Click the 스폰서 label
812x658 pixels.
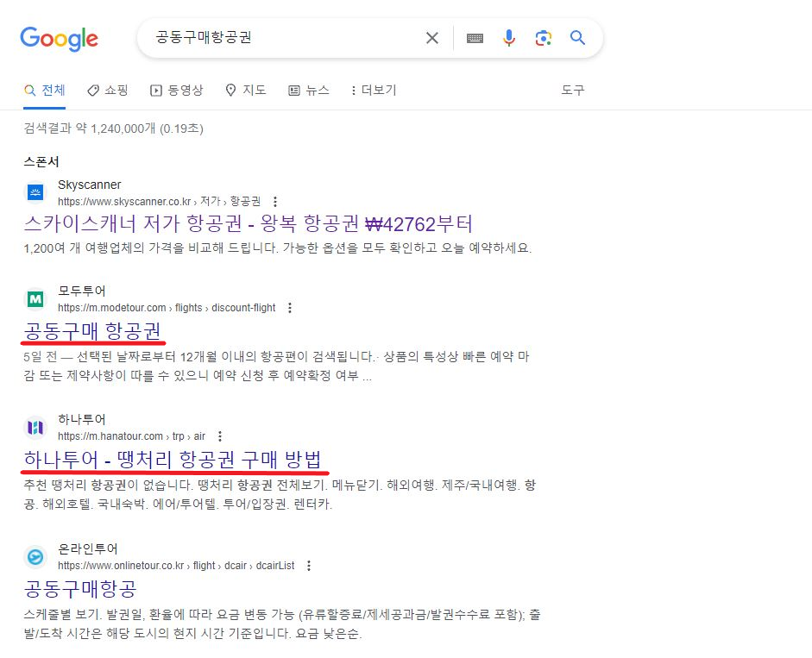(x=41, y=162)
